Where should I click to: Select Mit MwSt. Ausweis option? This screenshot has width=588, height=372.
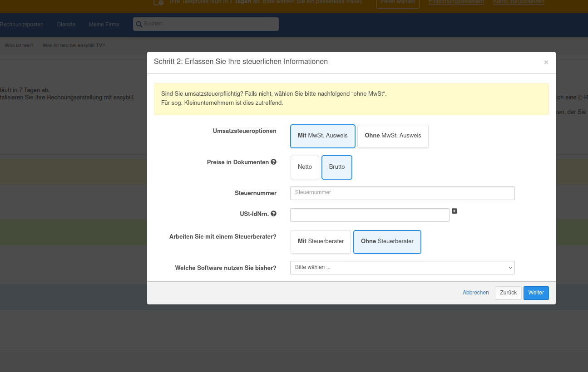(323, 136)
